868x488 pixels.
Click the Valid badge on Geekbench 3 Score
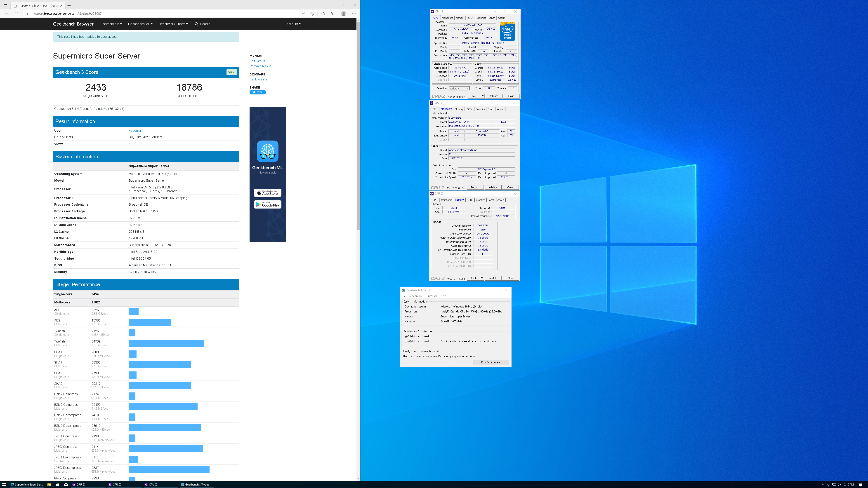coord(231,72)
